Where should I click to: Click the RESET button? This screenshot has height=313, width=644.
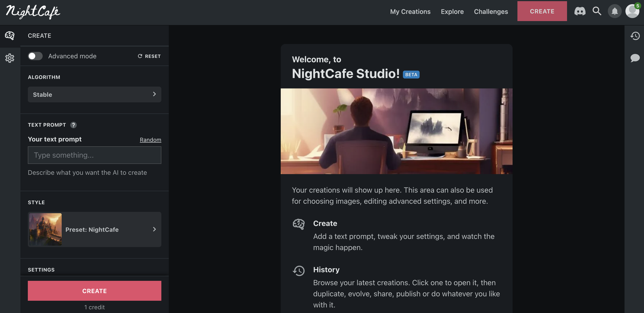(x=149, y=56)
